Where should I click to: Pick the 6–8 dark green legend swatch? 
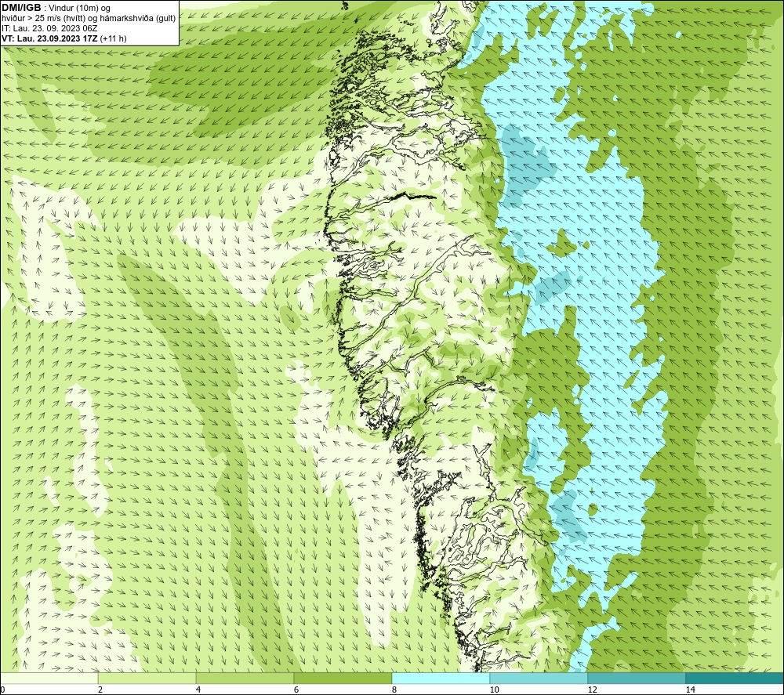click(x=343, y=678)
